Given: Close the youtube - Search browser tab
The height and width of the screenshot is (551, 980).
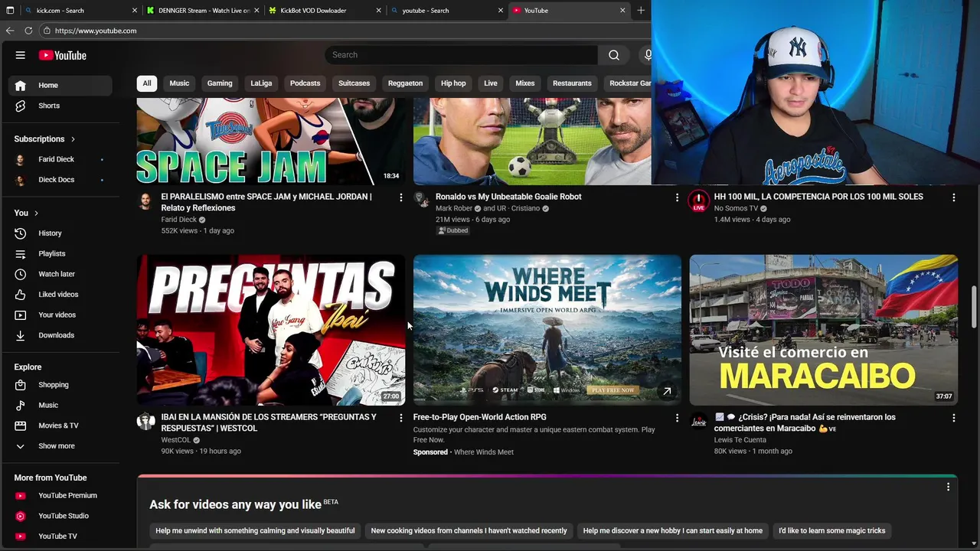Looking at the screenshot, I should pyautogui.click(x=501, y=11).
